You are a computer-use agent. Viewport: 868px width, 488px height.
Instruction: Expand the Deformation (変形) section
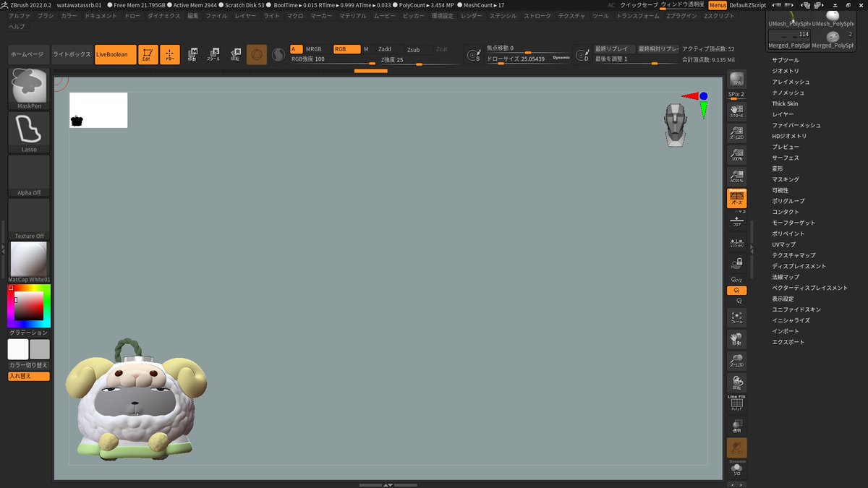pyautogui.click(x=778, y=168)
